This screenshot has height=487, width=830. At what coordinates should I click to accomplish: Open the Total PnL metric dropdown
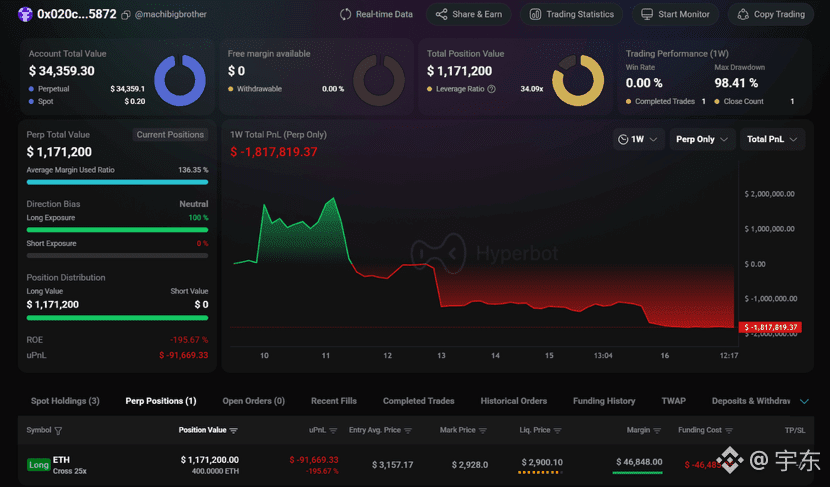[x=772, y=140]
